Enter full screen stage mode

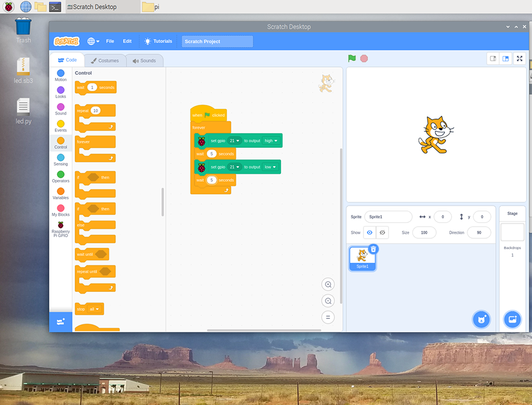pyautogui.click(x=519, y=58)
